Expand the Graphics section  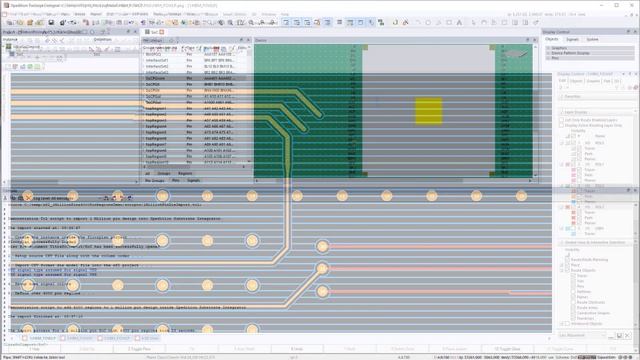(x=548, y=48)
